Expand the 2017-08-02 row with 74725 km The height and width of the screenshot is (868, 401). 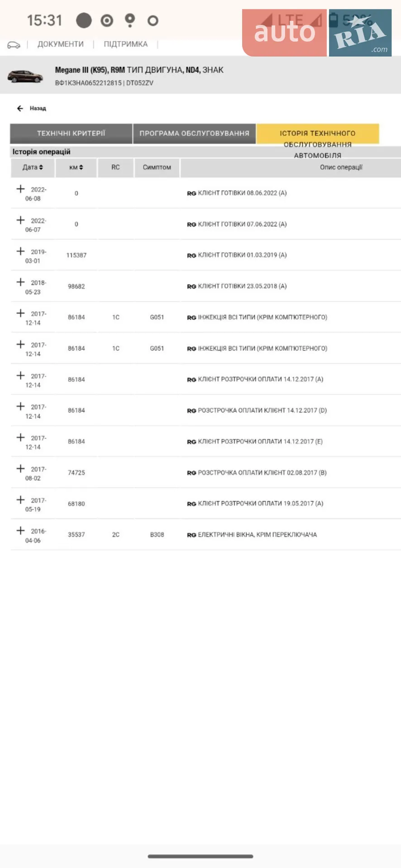click(20, 468)
